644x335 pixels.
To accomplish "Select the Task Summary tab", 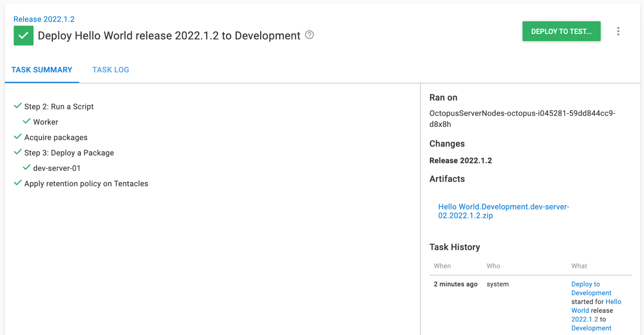I will coord(42,70).
